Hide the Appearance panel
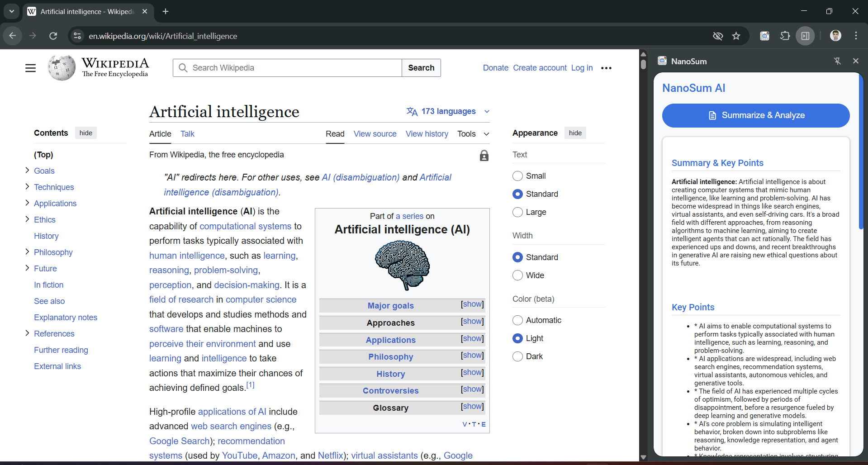Image resolution: width=868 pixels, height=465 pixels. tap(575, 133)
